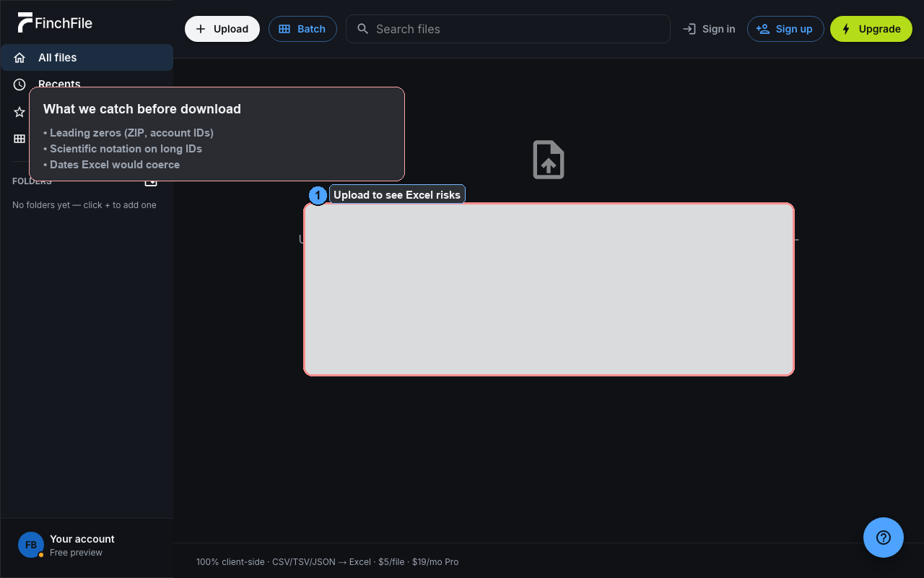The height and width of the screenshot is (578, 924).
Task: Click the Upload button
Action: (x=222, y=29)
